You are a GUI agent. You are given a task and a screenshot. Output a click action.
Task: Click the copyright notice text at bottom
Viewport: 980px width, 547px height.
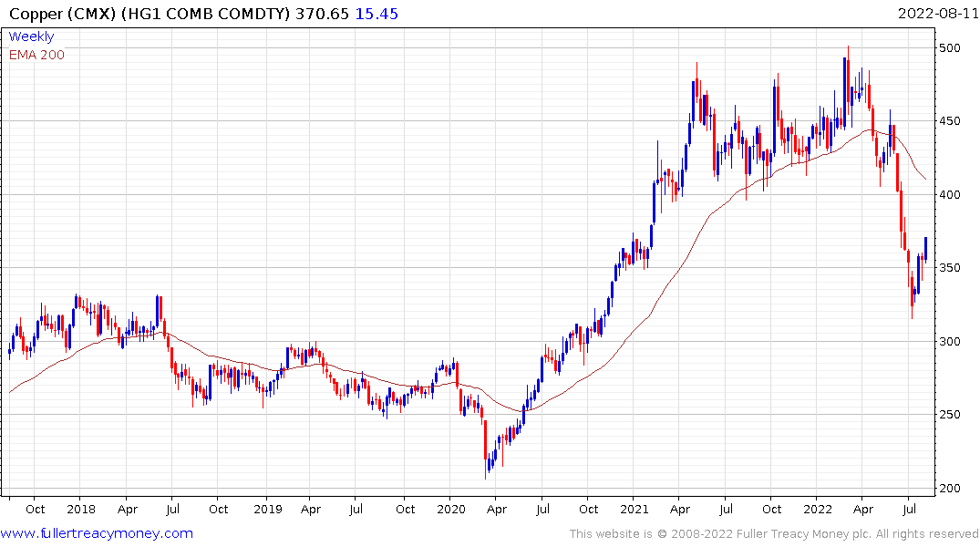(x=774, y=534)
